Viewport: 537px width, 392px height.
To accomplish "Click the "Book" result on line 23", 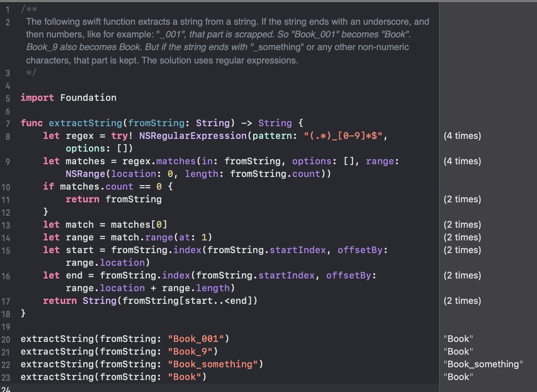I will click(x=458, y=377).
